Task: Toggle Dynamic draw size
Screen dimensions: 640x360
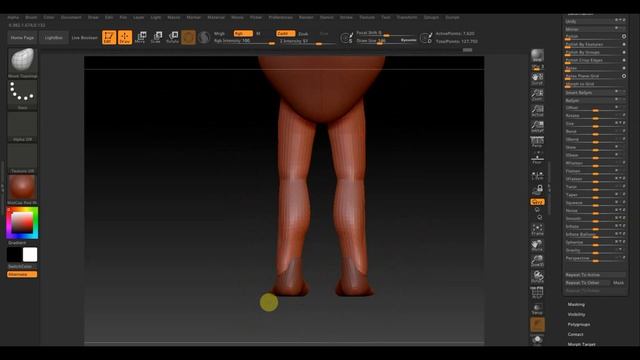Action: [408, 40]
